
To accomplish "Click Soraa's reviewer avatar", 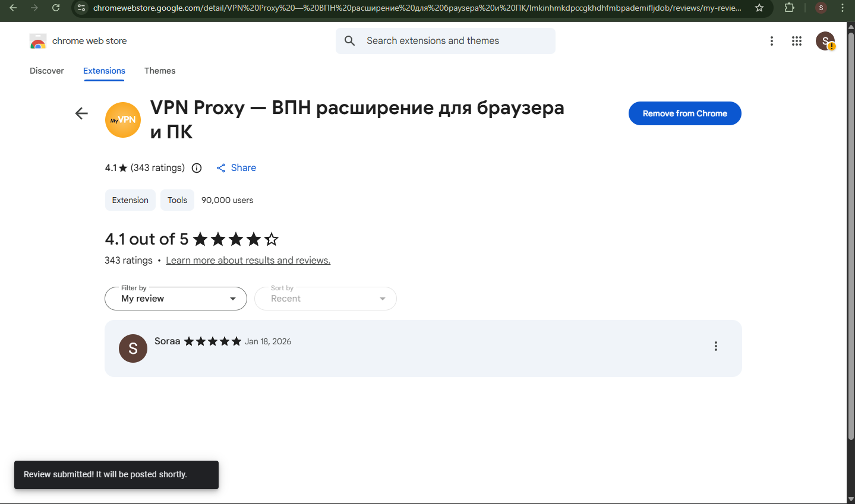I will click(x=133, y=348).
